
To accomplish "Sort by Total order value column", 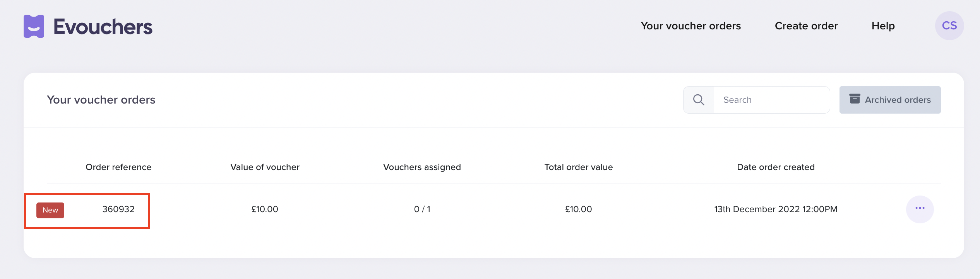I will (x=579, y=167).
